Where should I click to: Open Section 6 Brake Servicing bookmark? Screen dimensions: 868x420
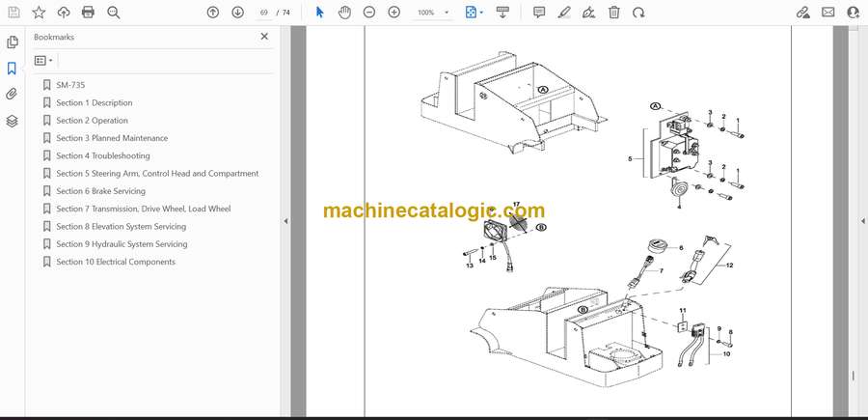tap(100, 191)
